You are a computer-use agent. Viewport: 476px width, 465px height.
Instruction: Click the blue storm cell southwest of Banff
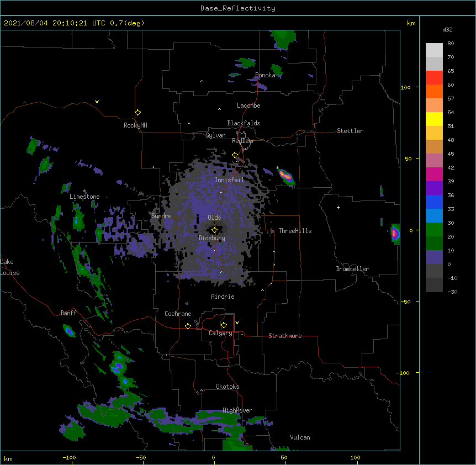pos(69,331)
